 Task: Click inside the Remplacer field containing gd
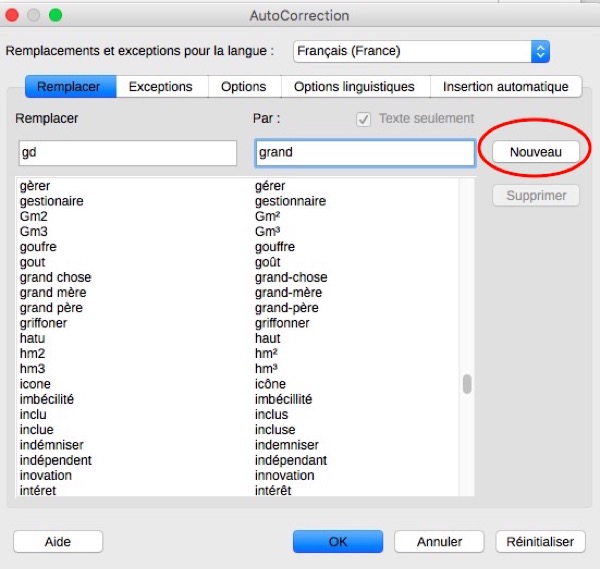pyautogui.click(x=126, y=153)
